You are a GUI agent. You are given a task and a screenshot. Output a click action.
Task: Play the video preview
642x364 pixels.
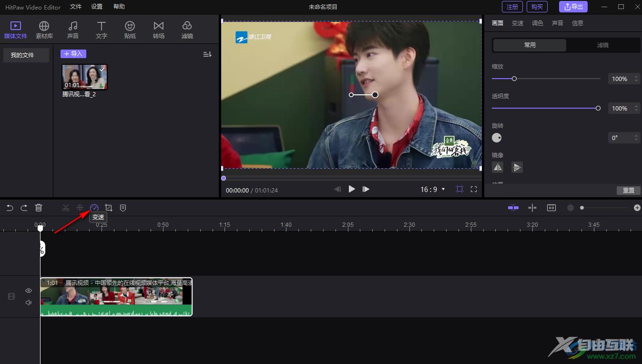point(352,189)
